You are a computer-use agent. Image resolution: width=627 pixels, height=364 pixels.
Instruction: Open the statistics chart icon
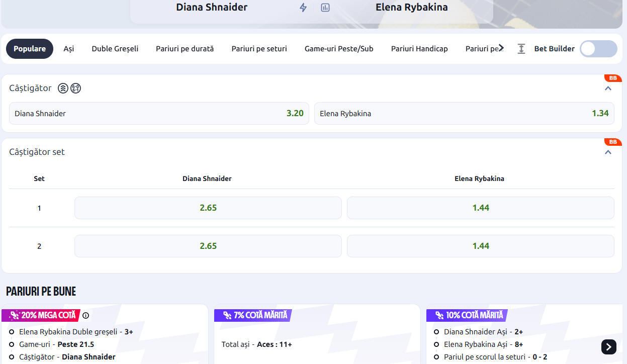(325, 8)
